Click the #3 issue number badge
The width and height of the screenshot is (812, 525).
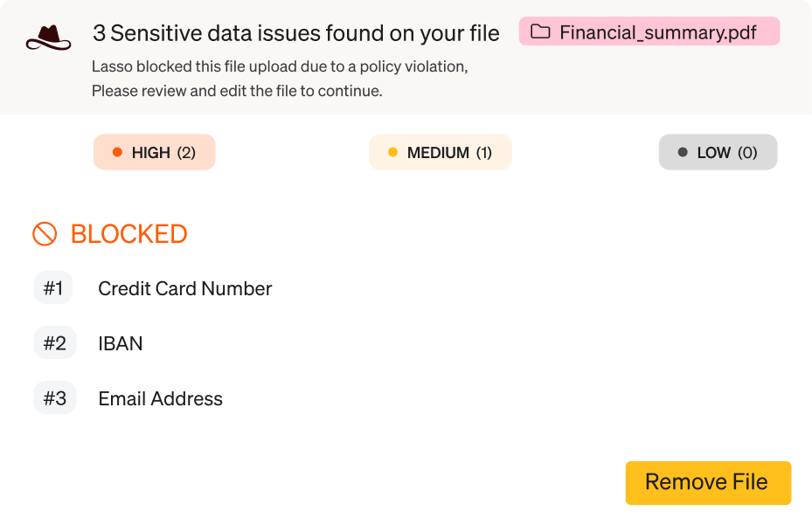53,398
